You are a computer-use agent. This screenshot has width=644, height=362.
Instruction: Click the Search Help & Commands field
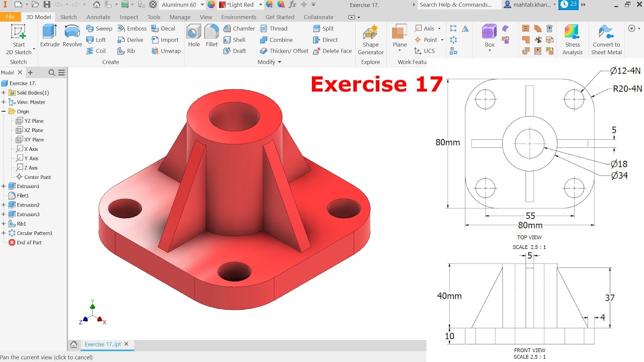(459, 5)
